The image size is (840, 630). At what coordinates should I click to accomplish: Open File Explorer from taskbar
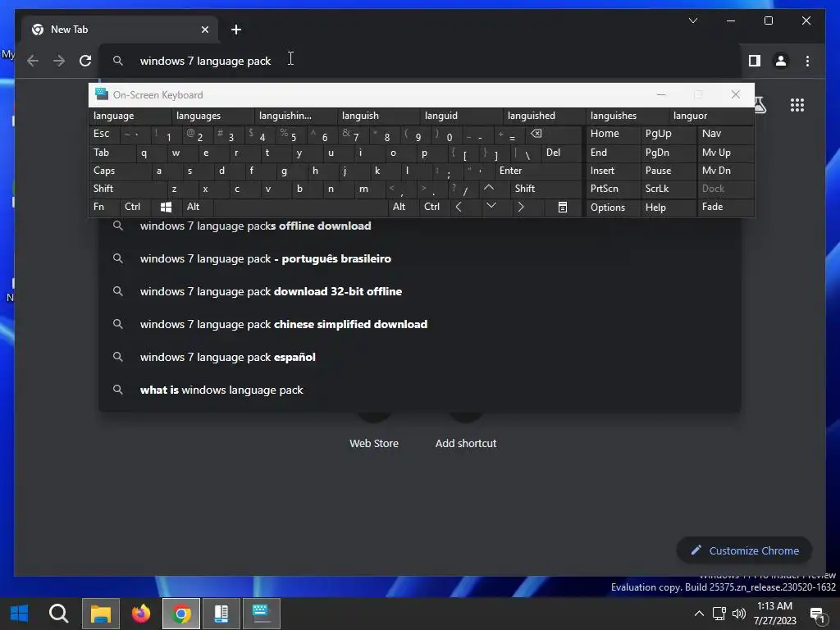click(x=100, y=613)
